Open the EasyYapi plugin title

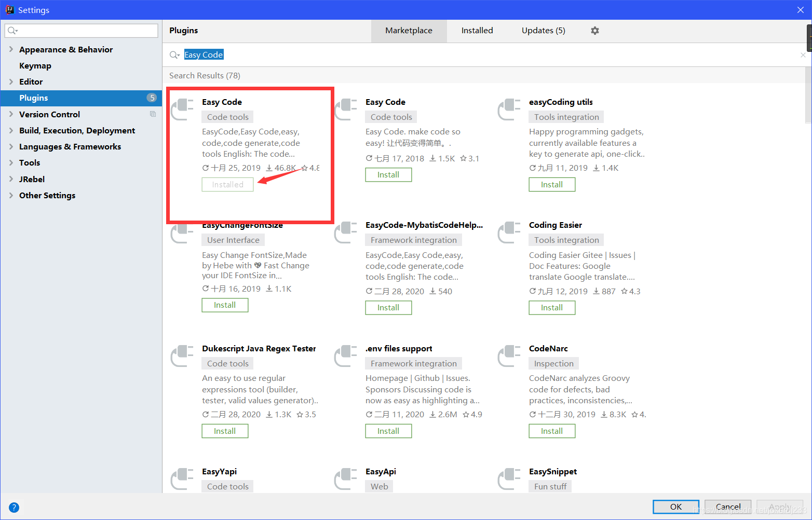pyautogui.click(x=220, y=472)
